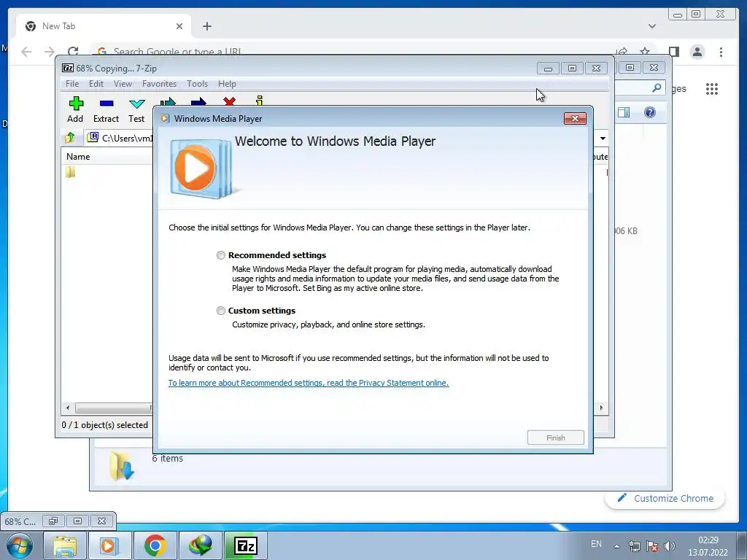Click the Chrome profile avatar icon
This screenshot has height=560, width=747.
[697, 52]
